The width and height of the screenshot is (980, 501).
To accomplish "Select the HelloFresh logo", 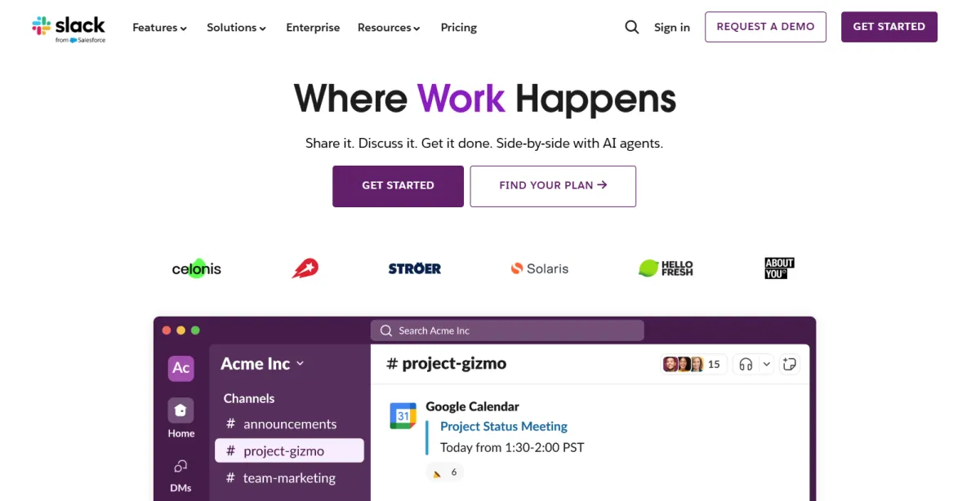I will [x=666, y=268].
